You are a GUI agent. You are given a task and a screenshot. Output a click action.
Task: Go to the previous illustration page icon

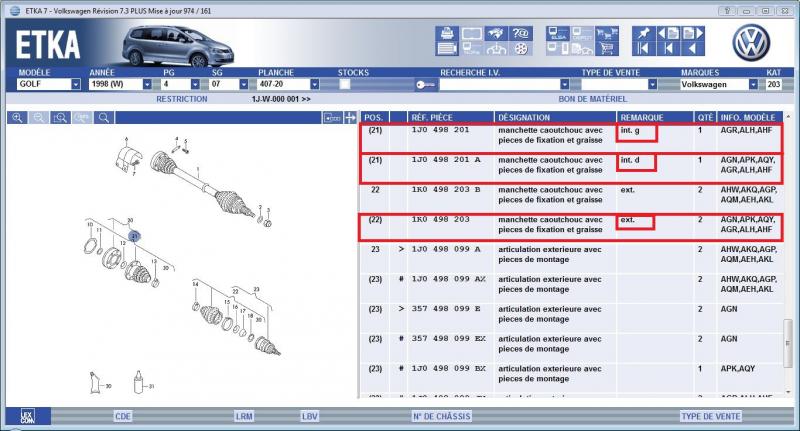pyautogui.click(x=668, y=34)
